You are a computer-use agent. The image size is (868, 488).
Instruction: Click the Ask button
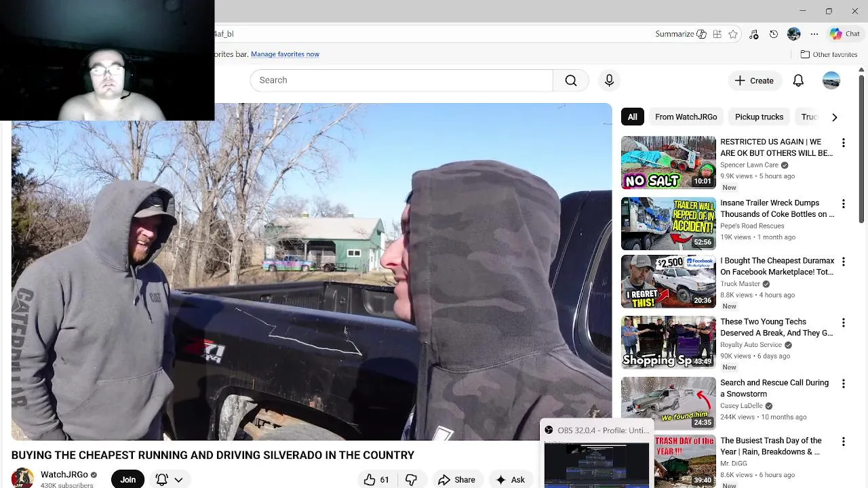point(511,479)
